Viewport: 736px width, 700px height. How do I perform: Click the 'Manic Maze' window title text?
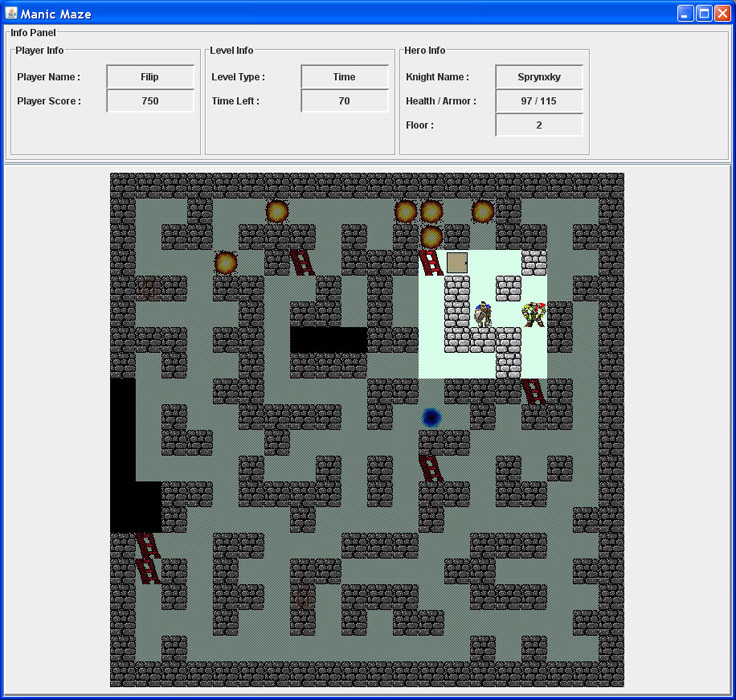click(x=56, y=14)
